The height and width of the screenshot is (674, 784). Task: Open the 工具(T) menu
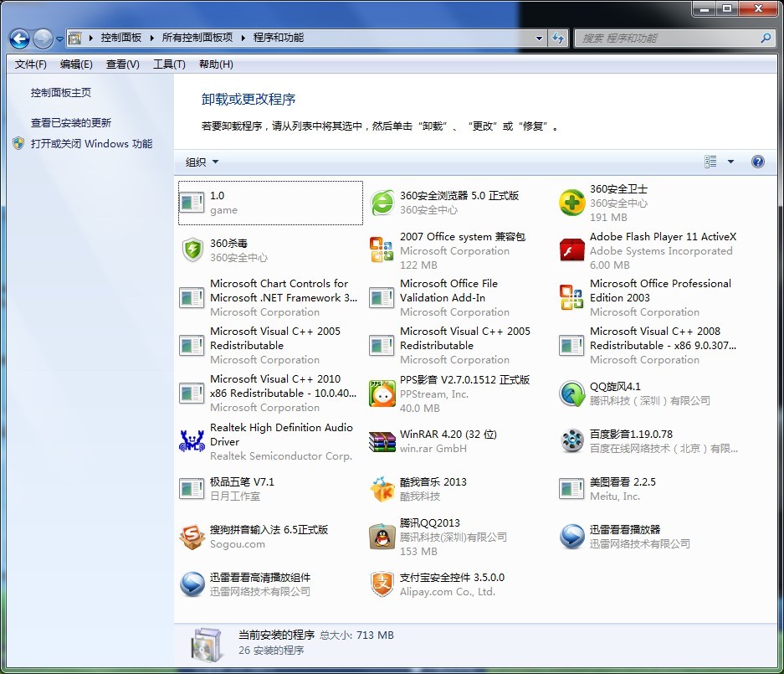pos(169,64)
